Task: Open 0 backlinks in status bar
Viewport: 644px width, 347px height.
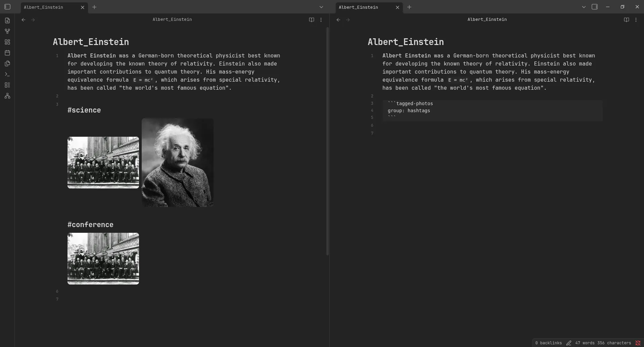Action: [549, 343]
